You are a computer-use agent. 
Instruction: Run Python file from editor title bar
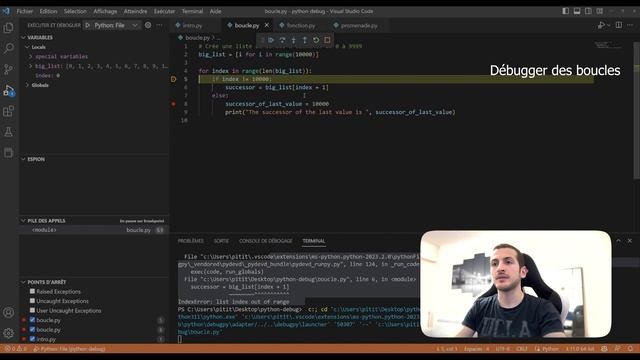600,25
